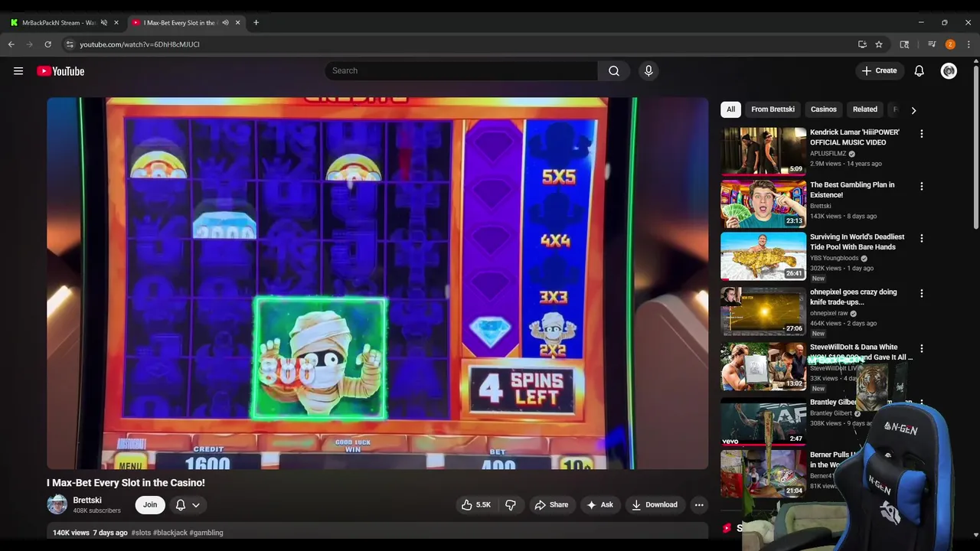Open options for Surviving Tide Pool video
This screenshot has width=980, height=551.
922,238
